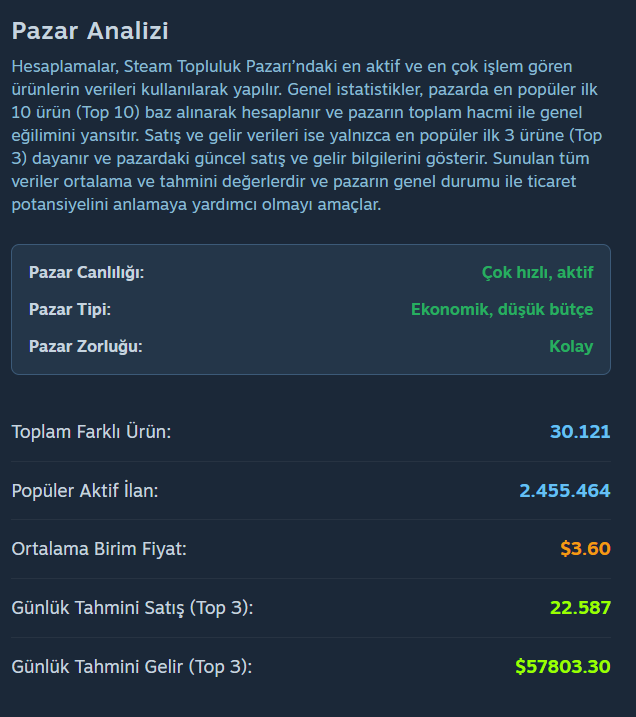
Task: Click the Günlük Tahmini Gelir (Top 3) label
Action: point(132,667)
